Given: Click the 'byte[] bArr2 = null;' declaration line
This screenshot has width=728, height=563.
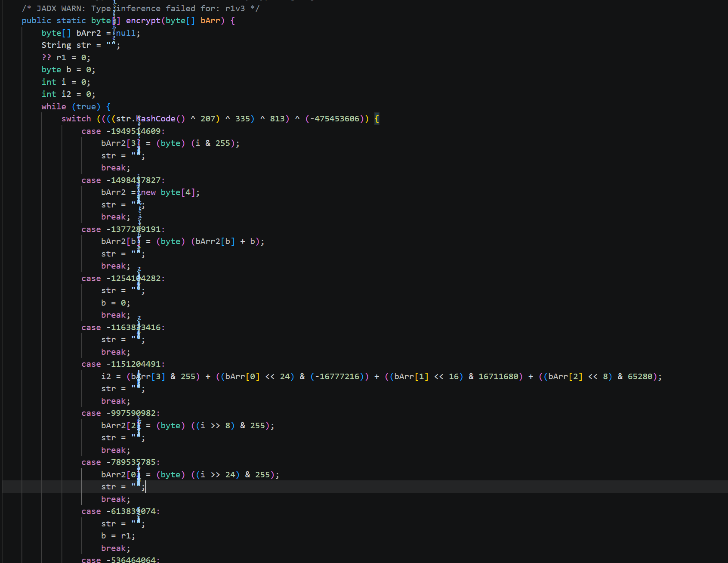Looking at the screenshot, I should [91, 33].
